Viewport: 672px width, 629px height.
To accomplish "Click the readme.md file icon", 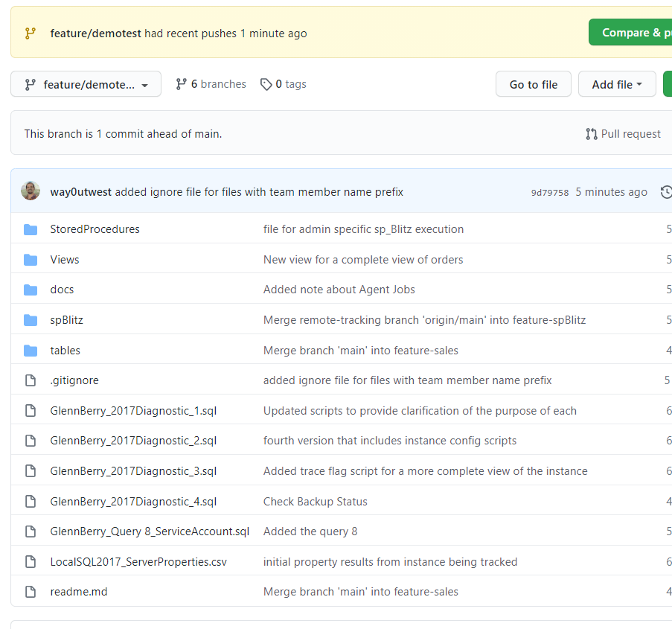I will tap(31, 592).
